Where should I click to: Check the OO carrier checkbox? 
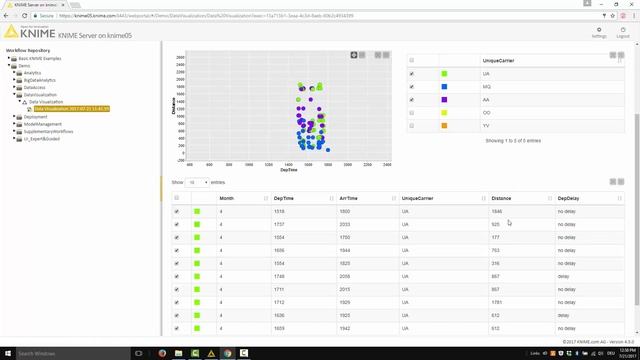coord(411,113)
